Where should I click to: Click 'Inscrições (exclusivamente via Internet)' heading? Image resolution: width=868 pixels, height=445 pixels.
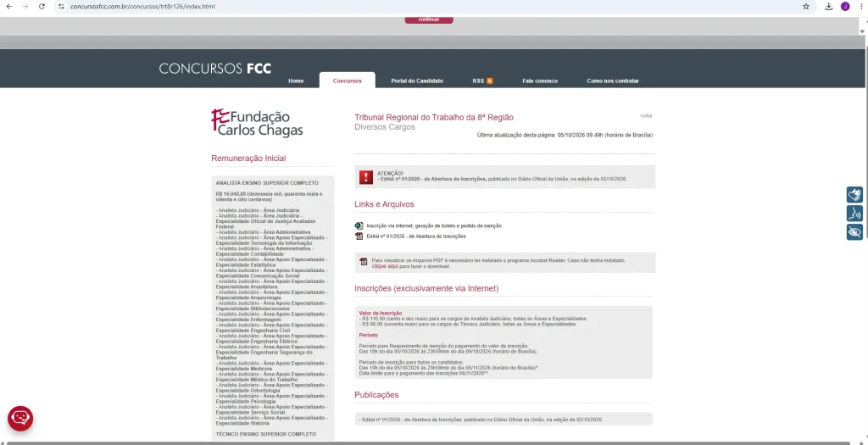pos(427,288)
